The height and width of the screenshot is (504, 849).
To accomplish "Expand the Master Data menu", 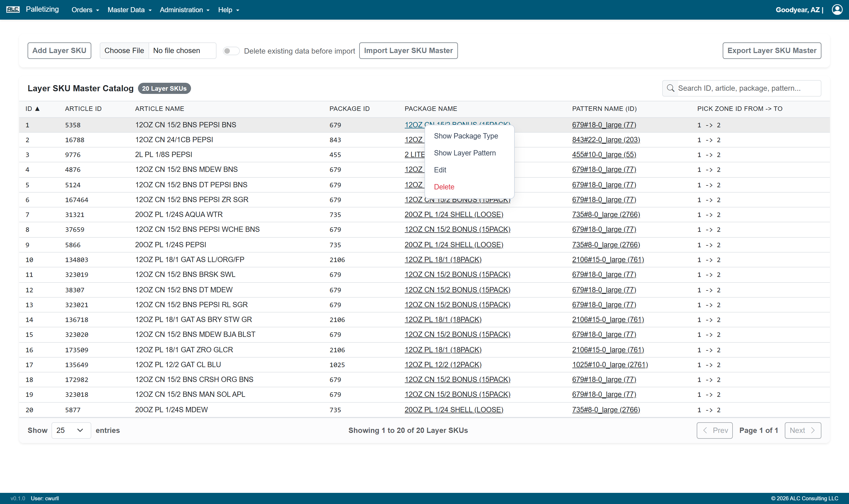I will tap(129, 10).
